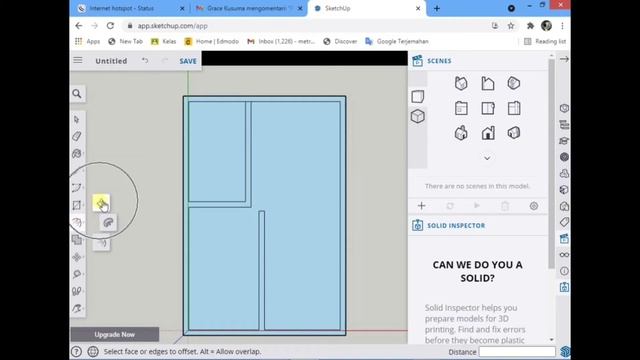Open the Chrome extensions puzzle icon
The image size is (640, 360).
[x=530, y=26]
